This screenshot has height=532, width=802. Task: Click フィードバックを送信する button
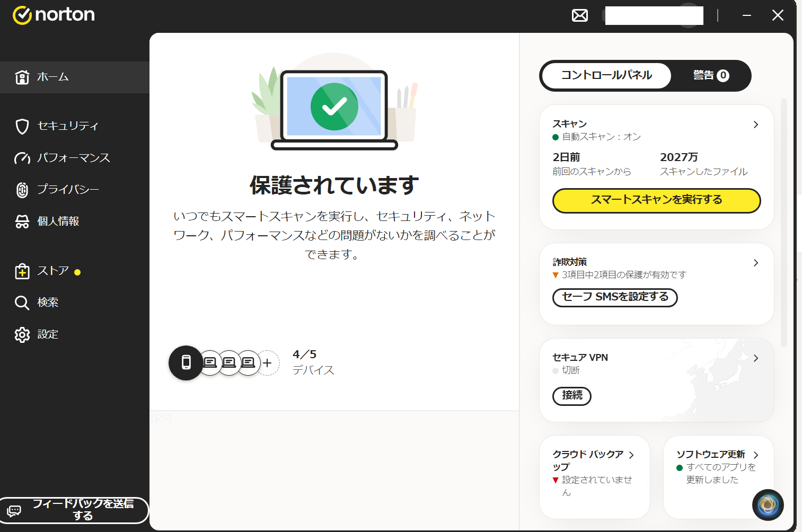(74, 510)
